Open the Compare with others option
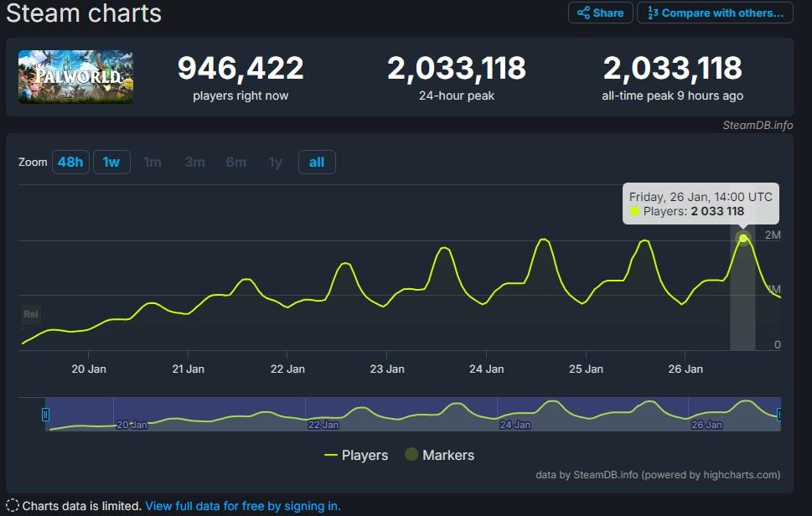This screenshot has height=516, width=812. pos(715,13)
